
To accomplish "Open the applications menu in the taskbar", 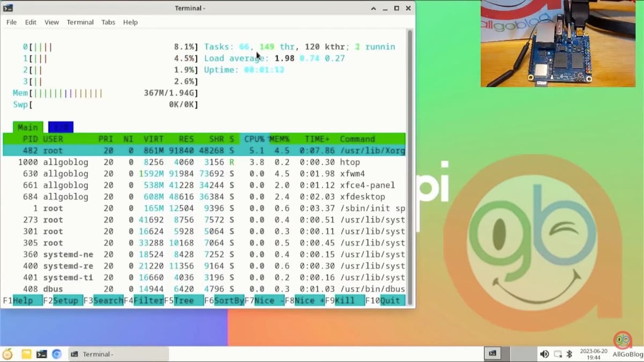I will pyautogui.click(x=8, y=354).
